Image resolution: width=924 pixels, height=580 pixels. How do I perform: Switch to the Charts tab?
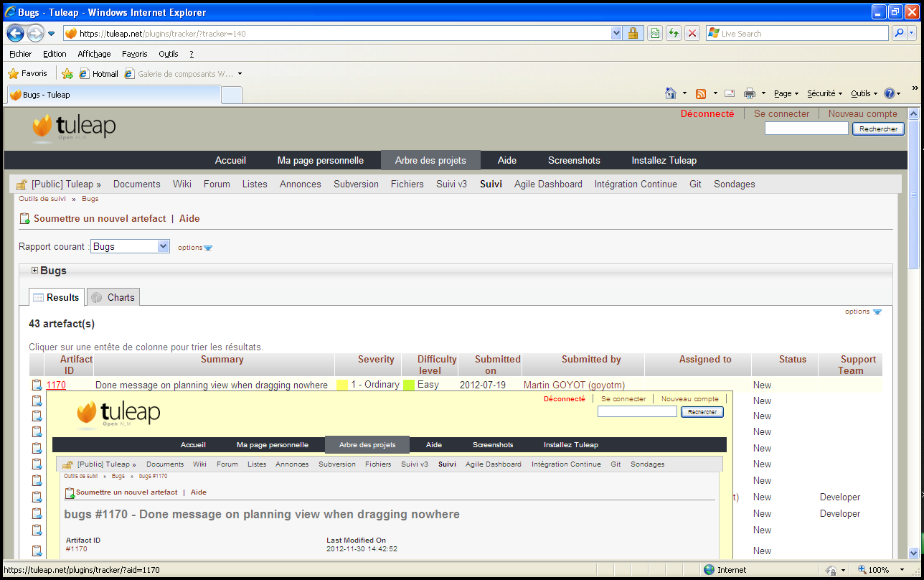pyautogui.click(x=113, y=297)
